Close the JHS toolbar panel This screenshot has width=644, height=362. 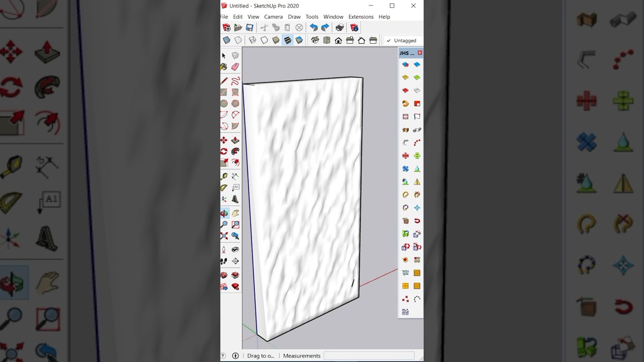coord(420,53)
